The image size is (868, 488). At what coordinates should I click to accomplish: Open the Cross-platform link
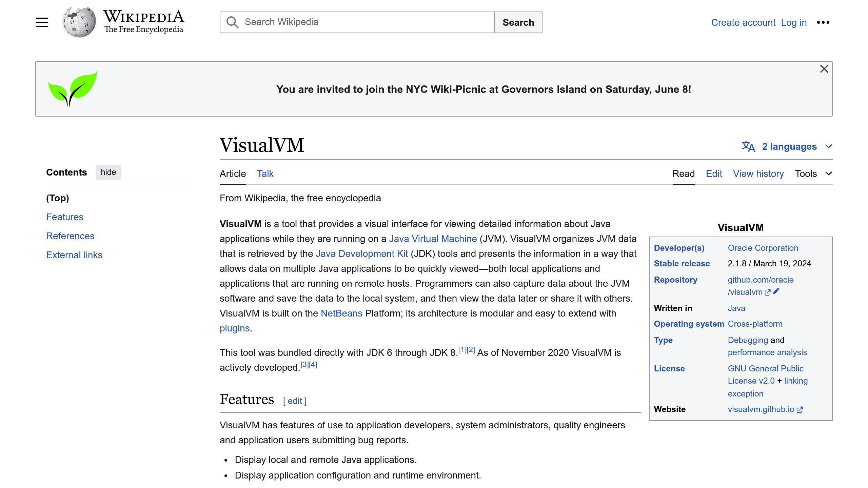click(755, 324)
